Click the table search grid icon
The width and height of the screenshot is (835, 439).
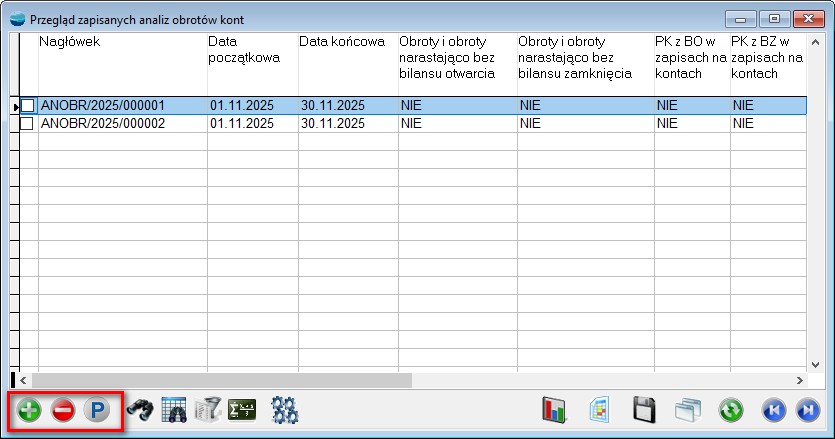[x=174, y=411]
